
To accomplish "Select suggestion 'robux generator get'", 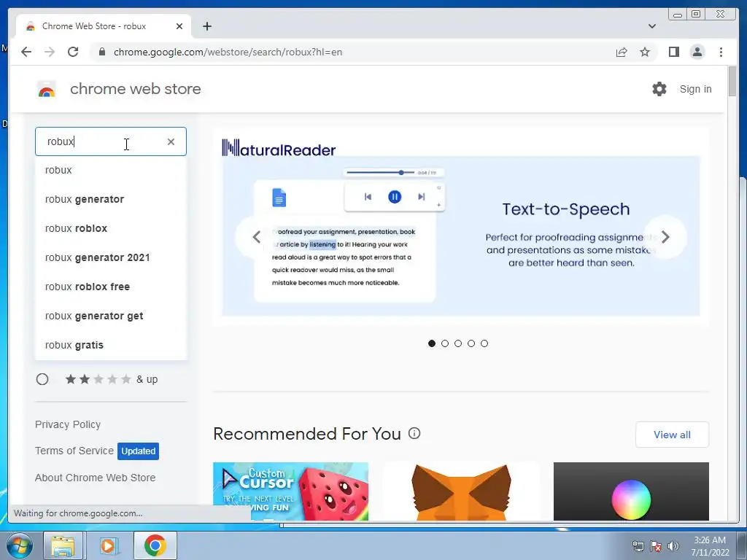I will [x=111, y=316].
